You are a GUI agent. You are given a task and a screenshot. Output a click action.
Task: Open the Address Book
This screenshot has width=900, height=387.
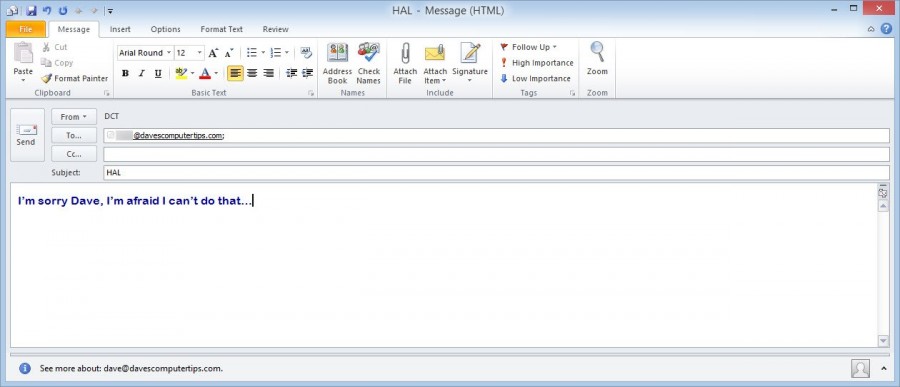coord(337,64)
